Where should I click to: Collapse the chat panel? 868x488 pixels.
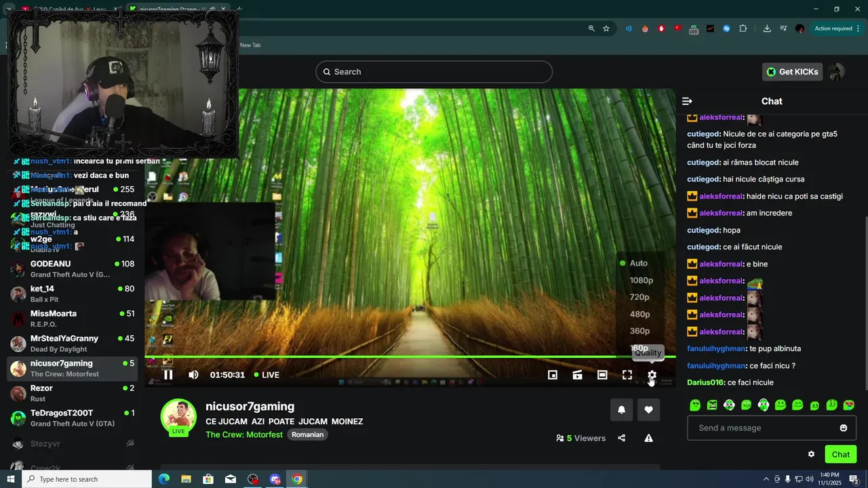point(687,101)
